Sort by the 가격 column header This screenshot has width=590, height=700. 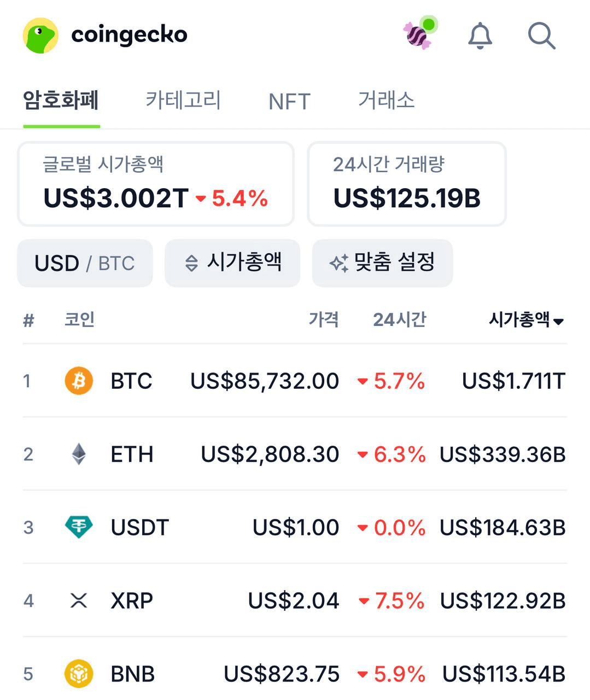pyautogui.click(x=324, y=319)
